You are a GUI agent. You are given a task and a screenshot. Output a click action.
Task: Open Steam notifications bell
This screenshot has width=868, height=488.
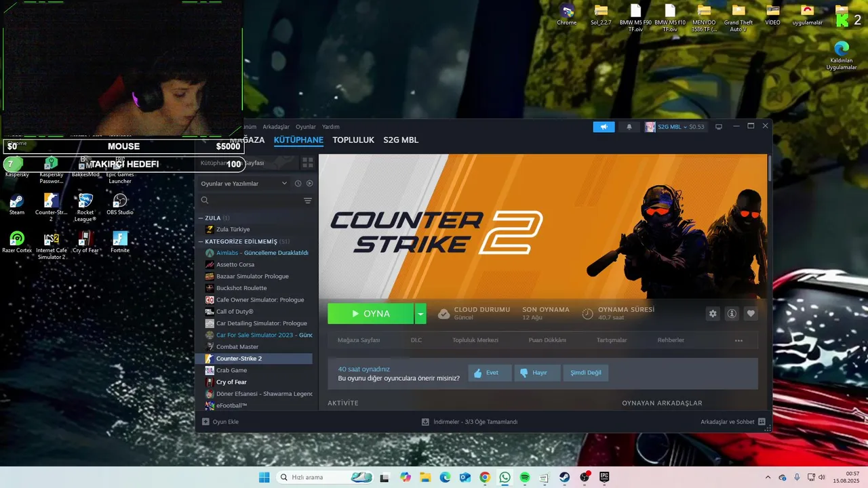point(629,127)
